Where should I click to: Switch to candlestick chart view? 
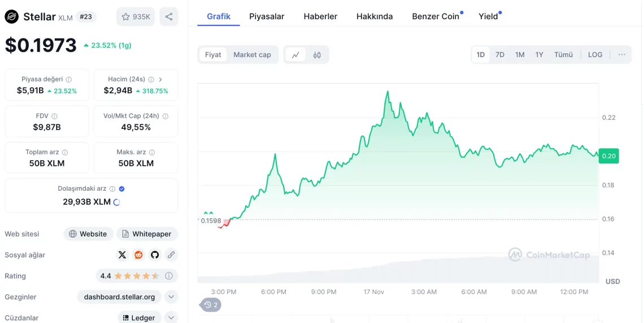(x=317, y=55)
